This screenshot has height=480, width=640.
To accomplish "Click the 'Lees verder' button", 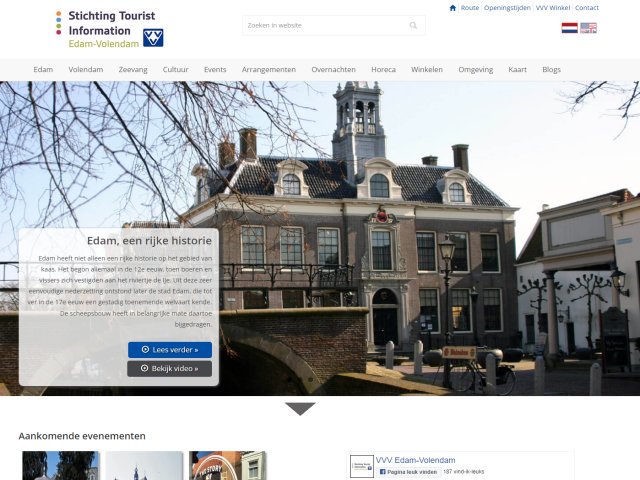I will tap(170, 350).
